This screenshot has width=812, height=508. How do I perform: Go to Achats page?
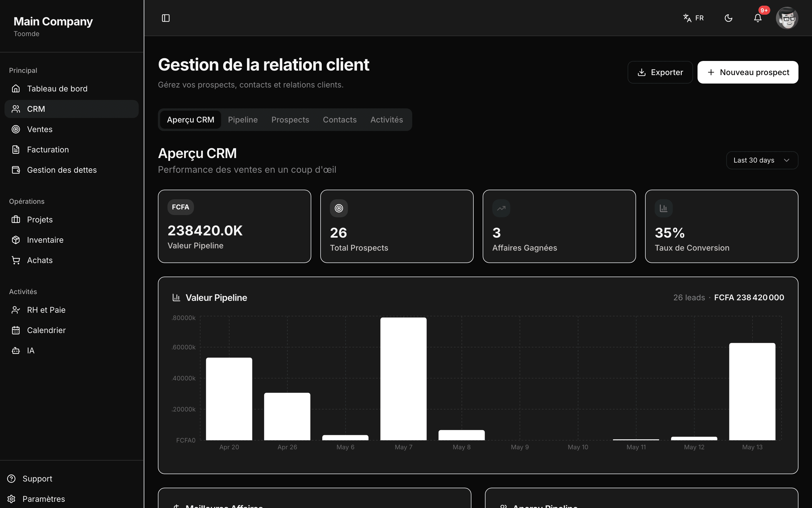pyautogui.click(x=71, y=260)
